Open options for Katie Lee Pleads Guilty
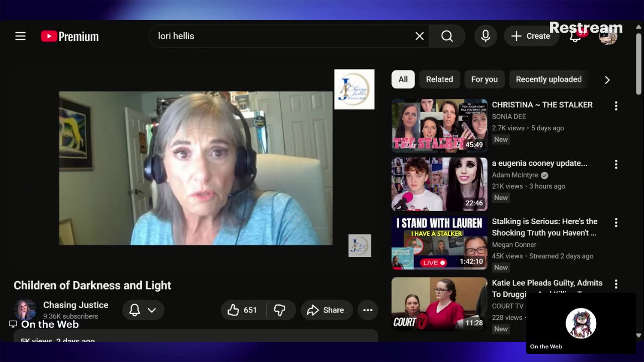The image size is (644, 362). coord(616,284)
